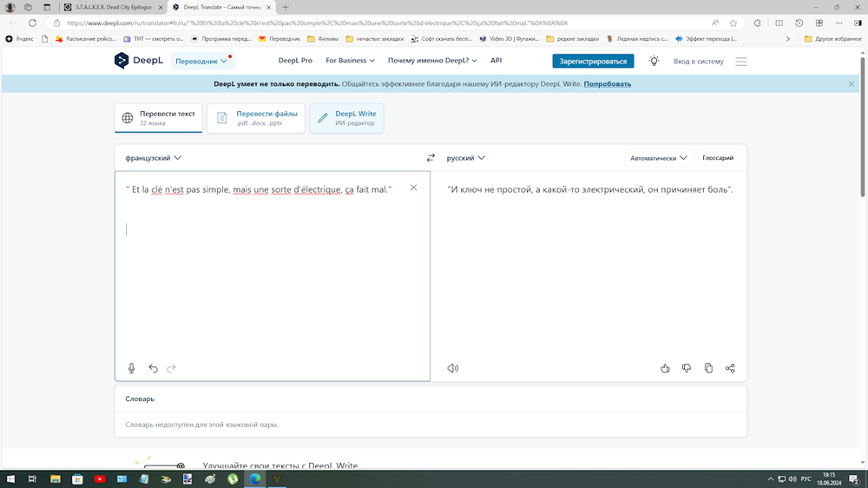
Task: Follow the Попробовать link in banner
Action: pos(607,84)
